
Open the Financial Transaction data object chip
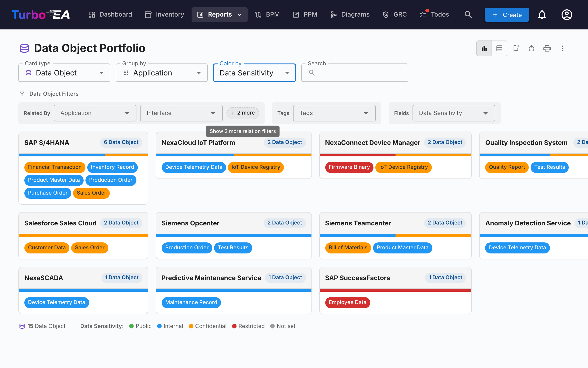(x=55, y=167)
